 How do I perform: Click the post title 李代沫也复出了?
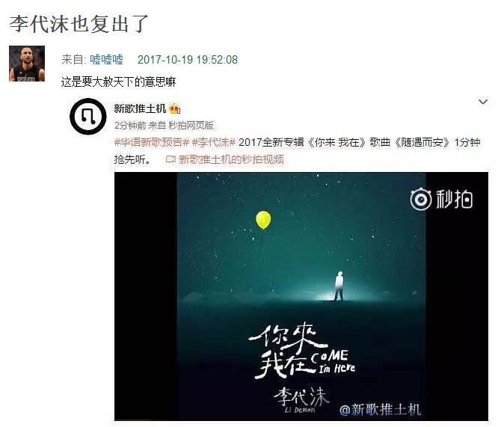tap(79, 24)
